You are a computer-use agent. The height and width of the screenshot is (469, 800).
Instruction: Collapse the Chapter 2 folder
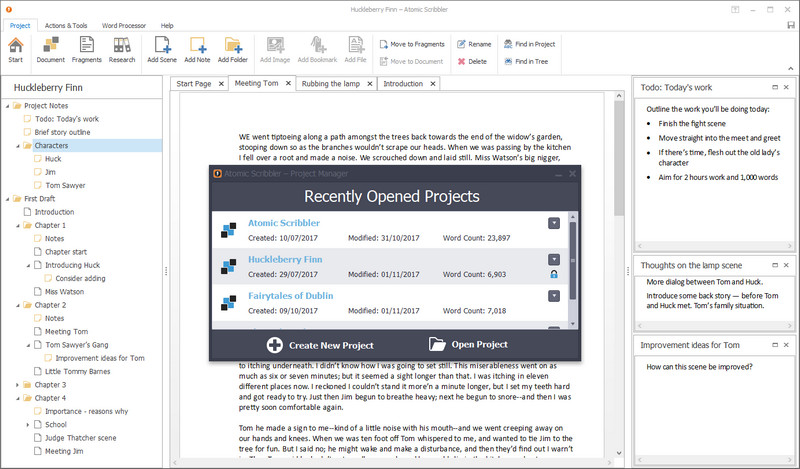click(x=18, y=305)
